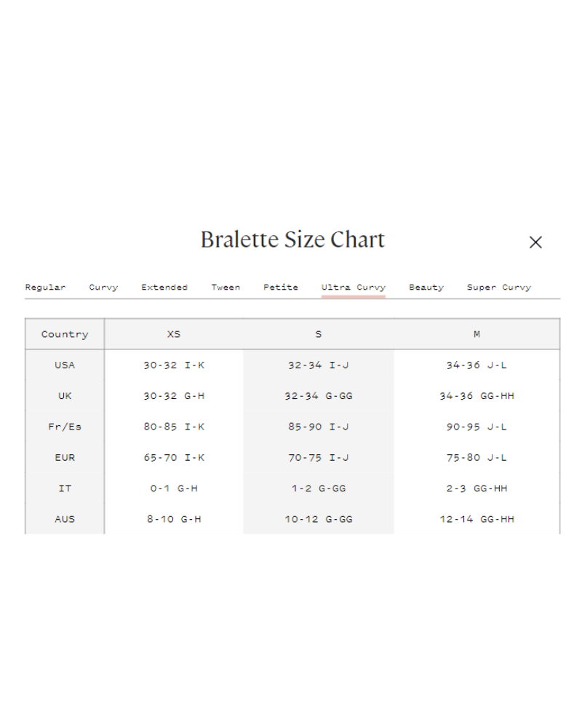The width and height of the screenshot is (582, 728).
Task: Open the Super Curvy tab
Action: point(499,288)
